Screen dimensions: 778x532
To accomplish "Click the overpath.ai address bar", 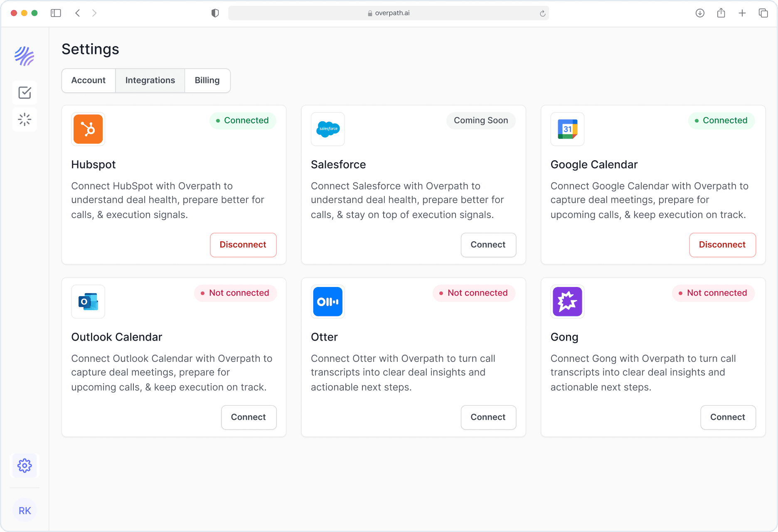I will tap(389, 13).
